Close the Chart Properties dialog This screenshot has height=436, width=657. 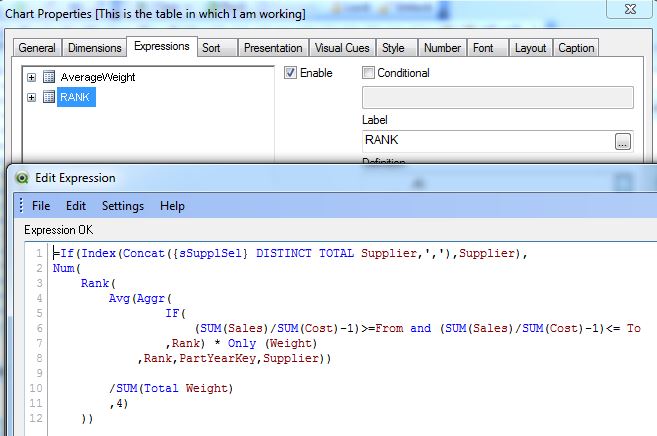coord(630,9)
